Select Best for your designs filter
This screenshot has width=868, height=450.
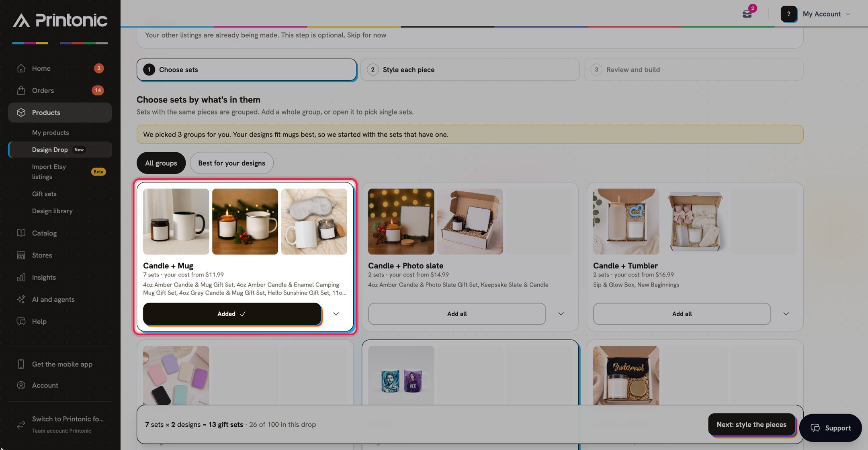[x=231, y=163]
